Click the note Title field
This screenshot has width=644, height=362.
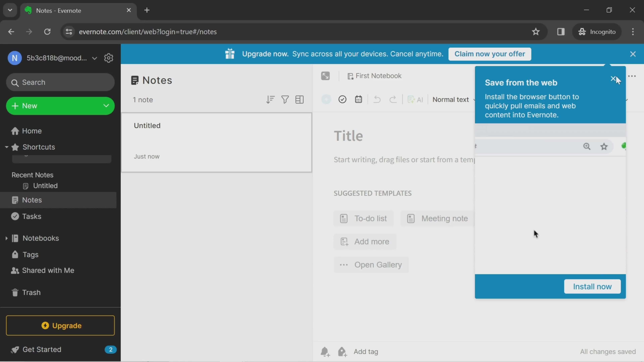[348, 136]
